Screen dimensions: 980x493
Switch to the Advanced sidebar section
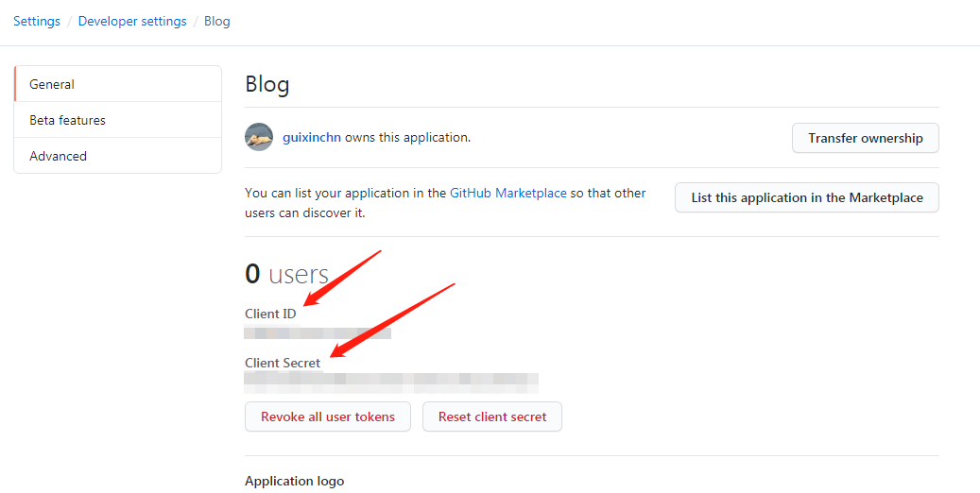118,156
